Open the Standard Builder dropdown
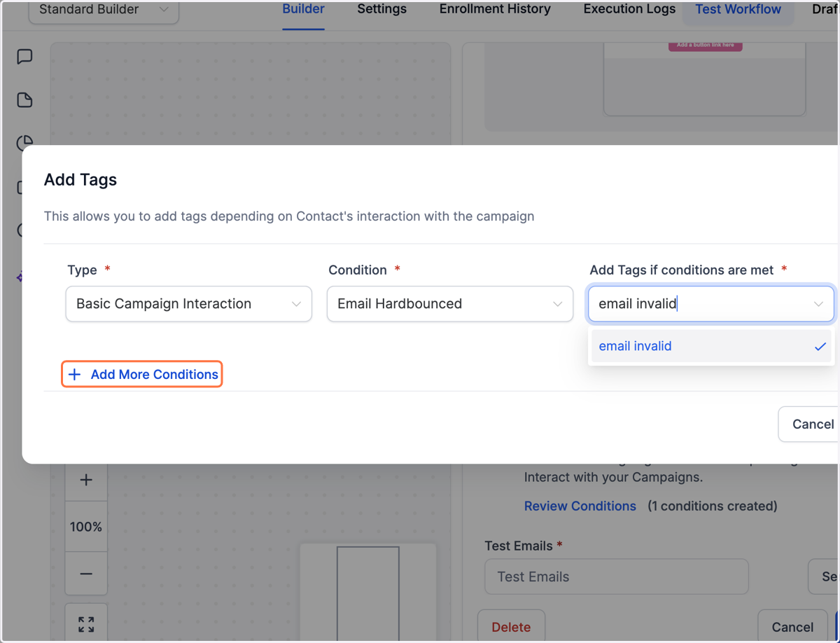Image resolution: width=840 pixels, height=643 pixels. point(104,10)
